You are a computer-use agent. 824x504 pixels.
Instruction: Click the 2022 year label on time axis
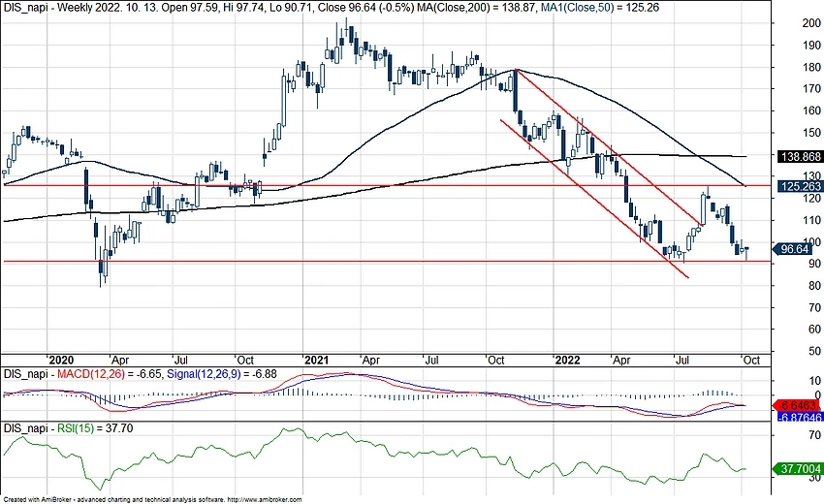pyautogui.click(x=567, y=360)
